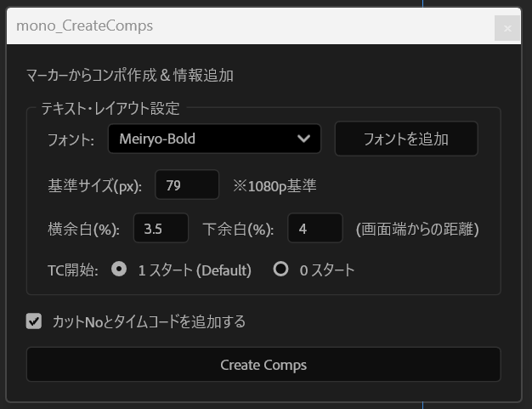Click the ※1080p基準 note text

[x=275, y=185]
